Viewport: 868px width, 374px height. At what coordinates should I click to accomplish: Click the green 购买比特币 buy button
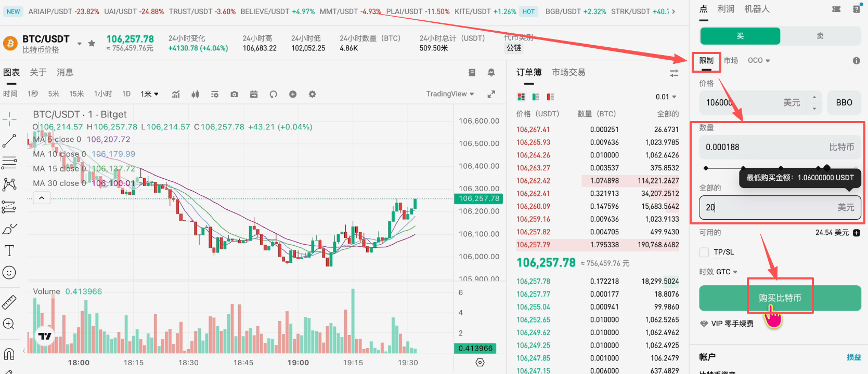780,298
